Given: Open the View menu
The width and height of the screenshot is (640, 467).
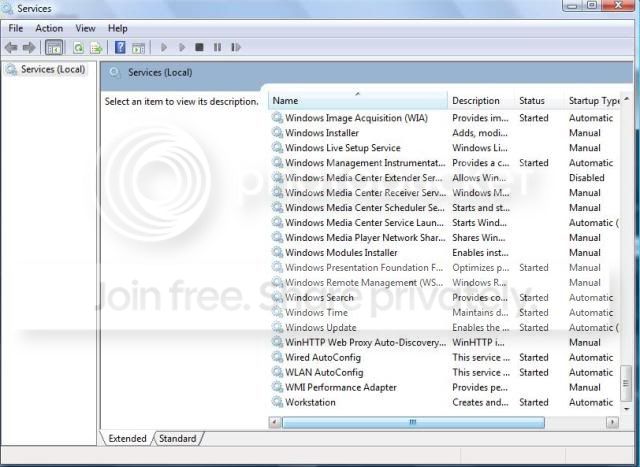Looking at the screenshot, I should 85,28.
